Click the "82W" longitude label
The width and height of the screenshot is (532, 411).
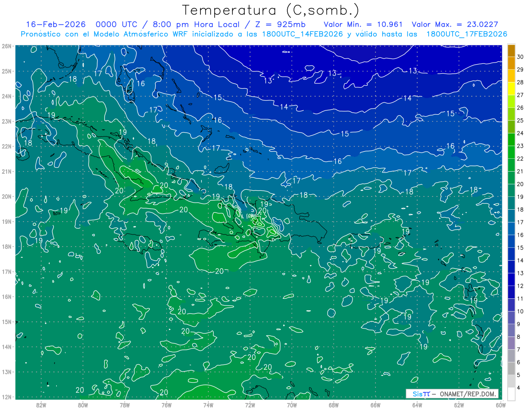pos(41,405)
